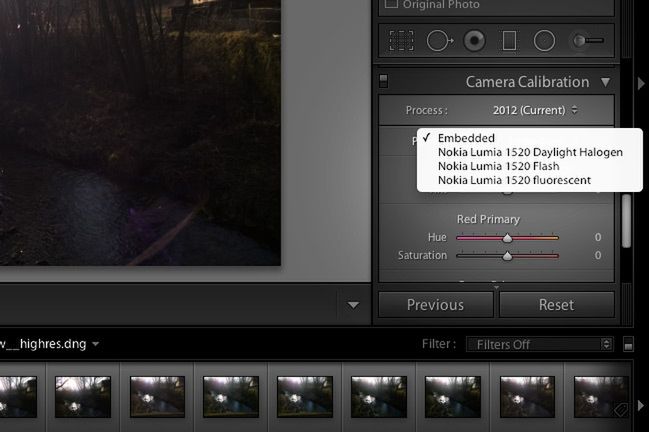Toggle the Original Photo checkbox

(391, 4)
